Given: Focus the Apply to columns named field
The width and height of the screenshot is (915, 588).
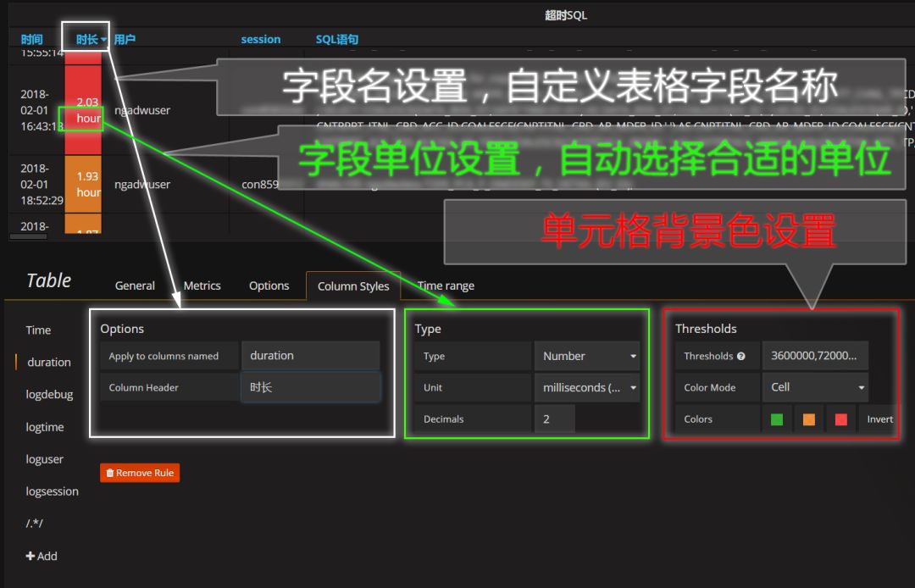Looking at the screenshot, I should point(310,356).
